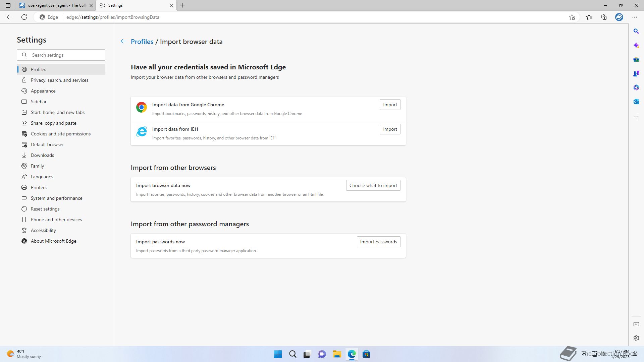Open sidebar Discover sparkle icon

click(x=636, y=45)
